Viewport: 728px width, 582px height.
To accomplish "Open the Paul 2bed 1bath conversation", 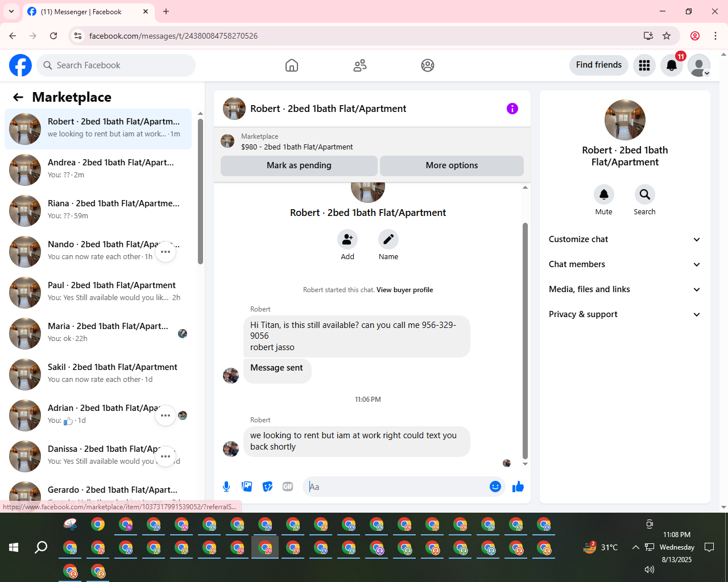I will click(x=98, y=293).
